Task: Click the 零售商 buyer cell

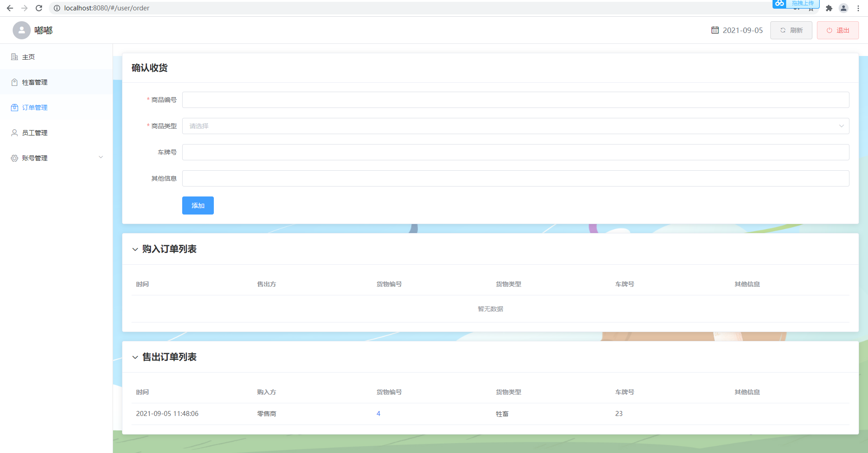Action: (267, 414)
